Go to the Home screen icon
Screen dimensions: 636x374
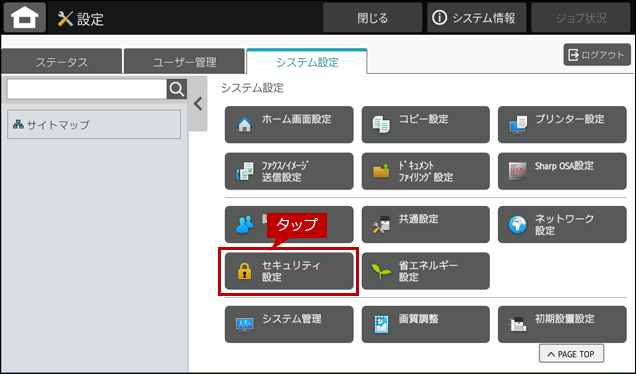point(25,17)
